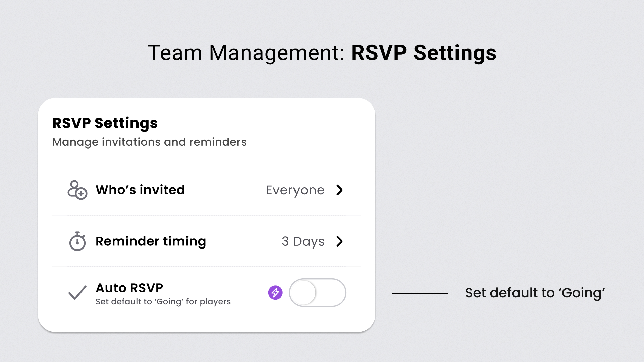The width and height of the screenshot is (644, 362).
Task: Click the Set default to 'Going' annotation
Action: click(x=535, y=293)
